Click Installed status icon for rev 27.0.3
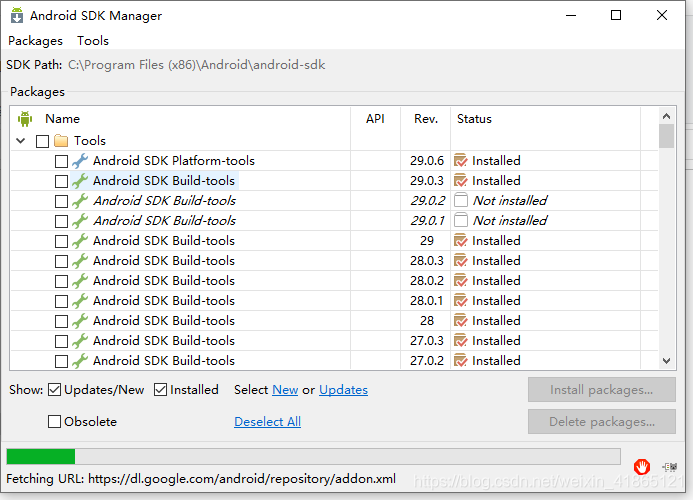Image resolution: width=693 pixels, height=500 pixels. tap(461, 341)
